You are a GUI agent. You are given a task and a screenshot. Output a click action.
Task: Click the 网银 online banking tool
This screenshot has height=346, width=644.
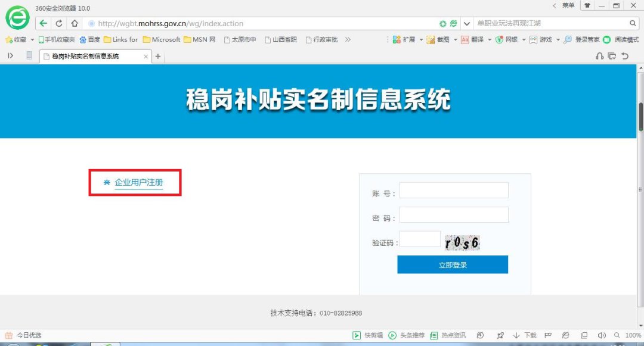[x=506, y=40]
